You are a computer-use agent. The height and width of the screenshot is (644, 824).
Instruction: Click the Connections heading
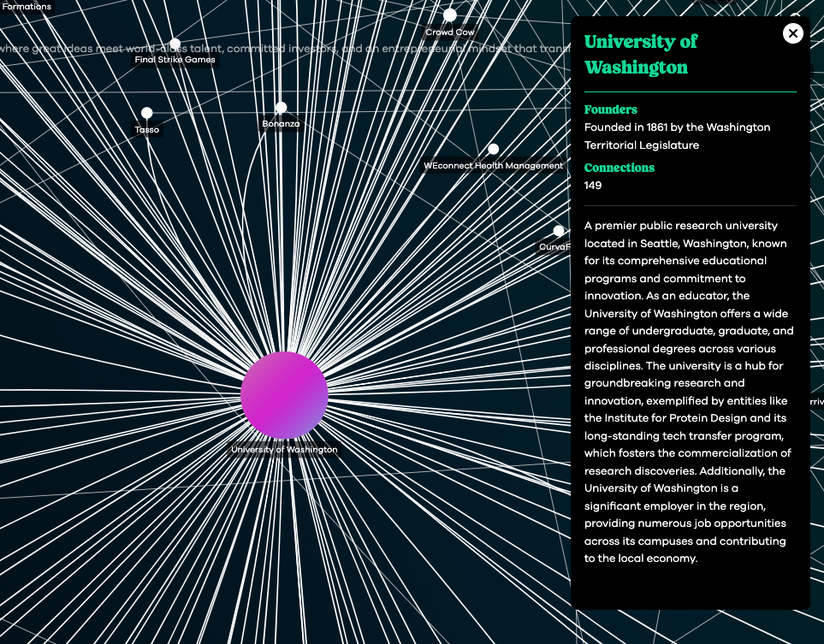[x=619, y=168]
